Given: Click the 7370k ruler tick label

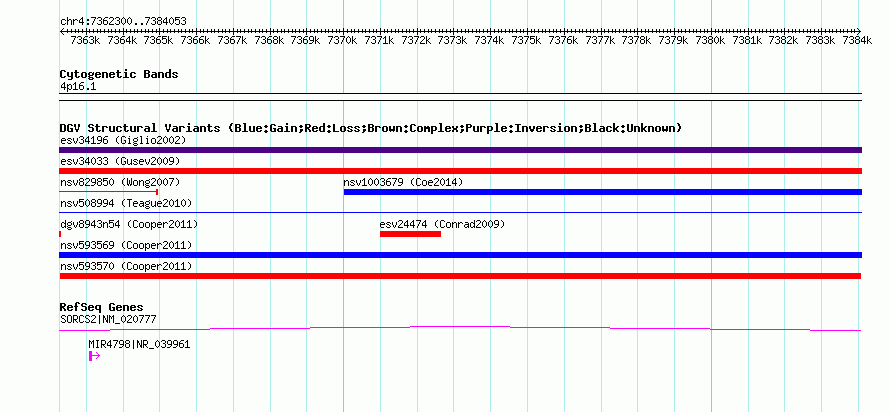Looking at the screenshot, I should (x=343, y=40).
